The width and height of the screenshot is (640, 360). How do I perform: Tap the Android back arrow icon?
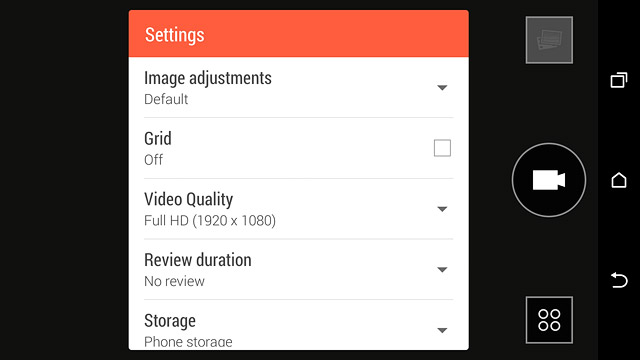click(619, 280)
